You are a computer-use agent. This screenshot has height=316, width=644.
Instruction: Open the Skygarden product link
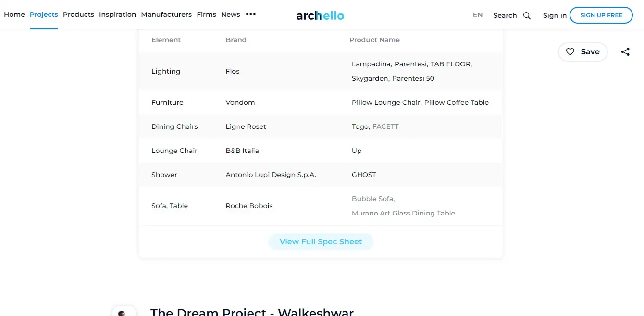(370, 78)
